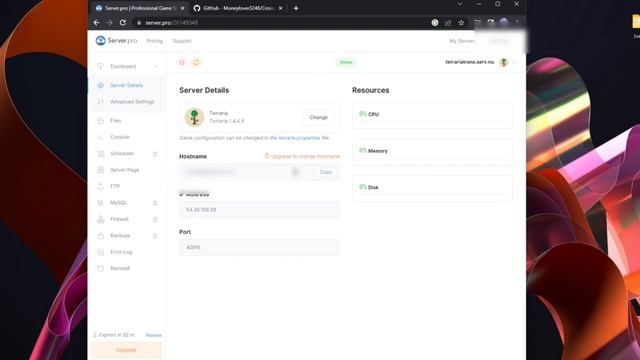Expand the Dashboard chevron in sidebar
The height and width of the screenshot is (360, 640).
[x=156, y=67]
